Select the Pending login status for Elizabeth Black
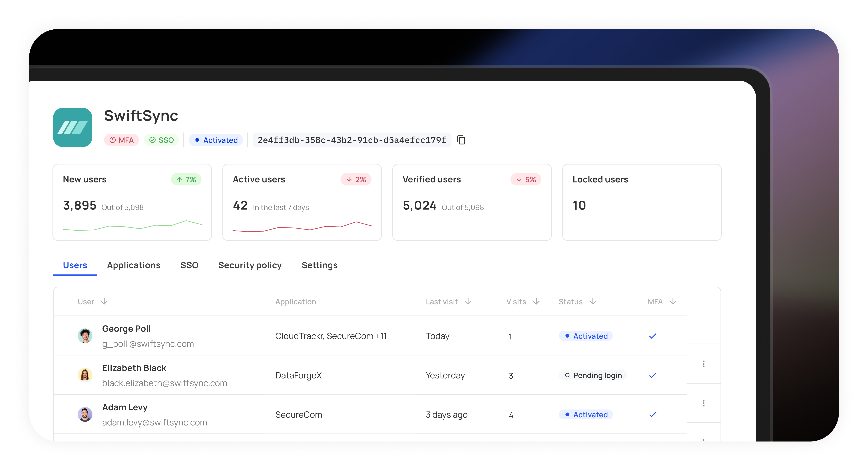868x472 pixels. (593, 375)
